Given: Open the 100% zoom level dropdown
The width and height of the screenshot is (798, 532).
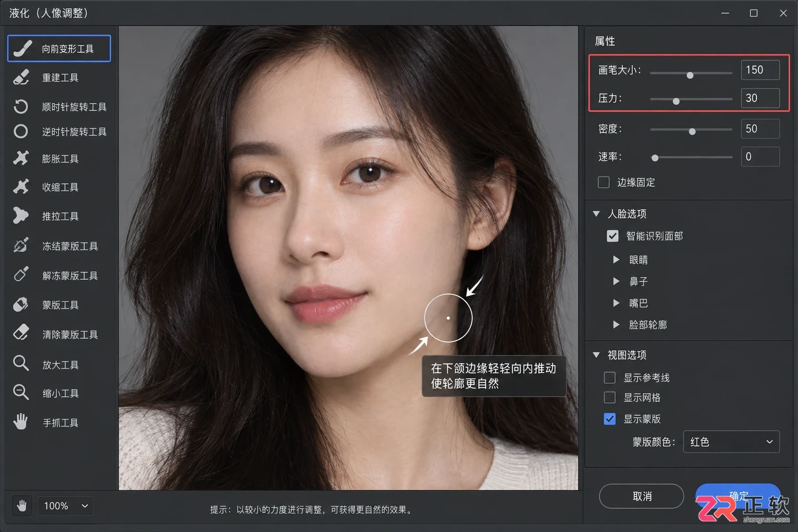Looking at the screenshot, I should click(65, 505).
